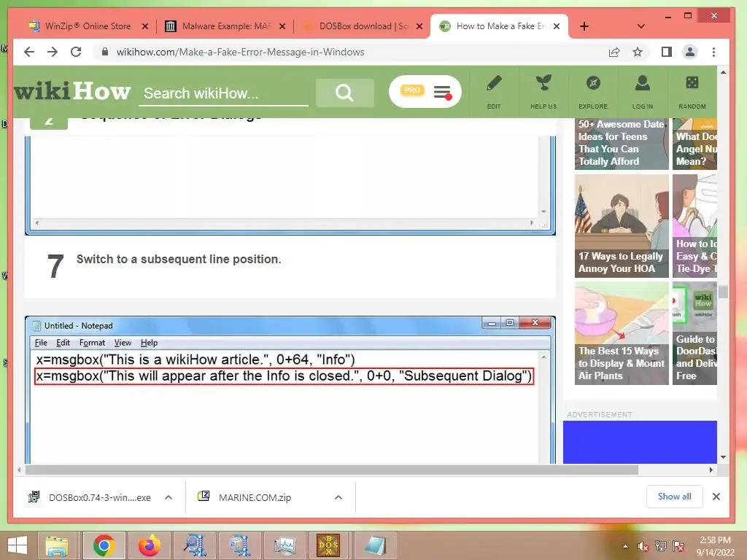Viewport: 747px width, 560px height.
Task: Open the Windows Start menu
Action: click(x=18, y=545)
